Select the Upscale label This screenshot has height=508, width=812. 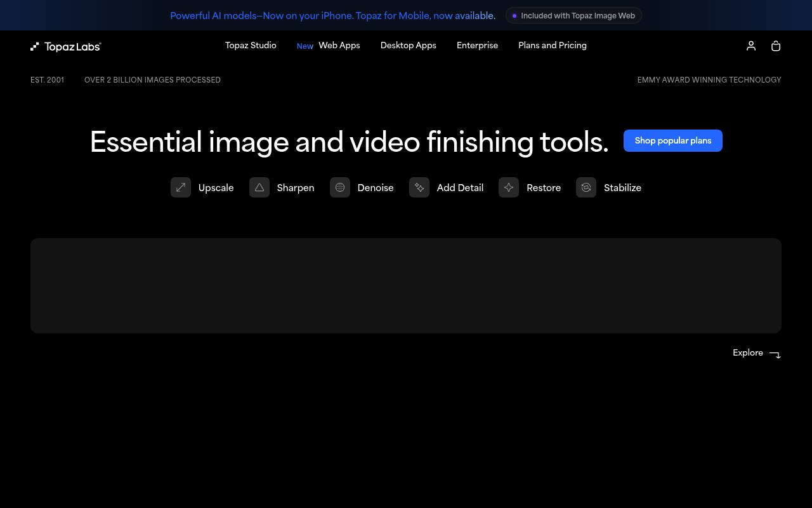click(x=216, y=188)
